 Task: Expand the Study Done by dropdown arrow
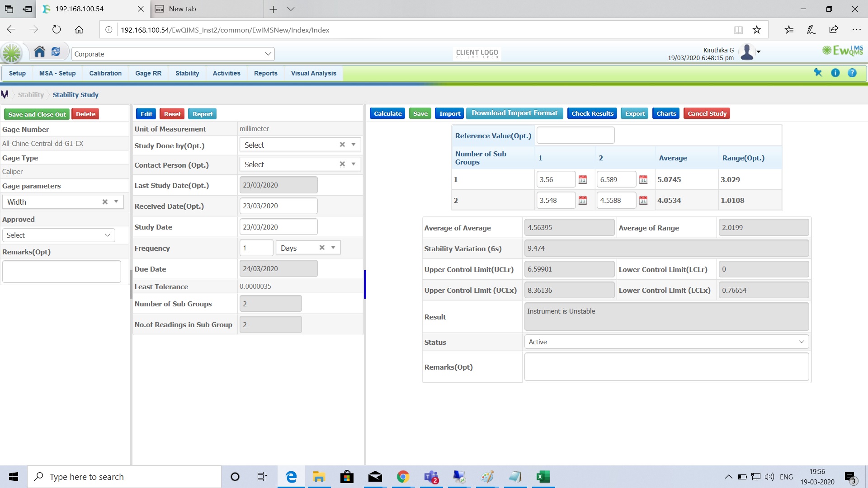click(x=354, y=145)
